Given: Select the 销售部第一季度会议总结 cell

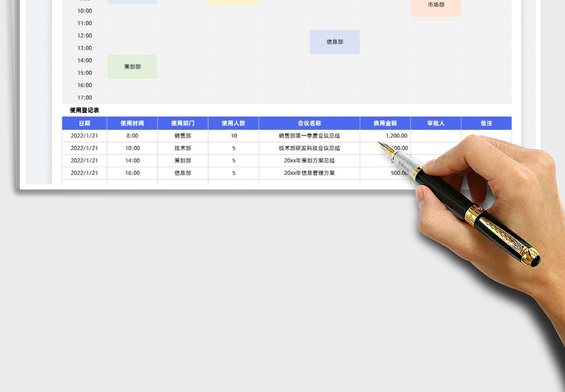Looking at the screenshot, I should [x=309, y=136].
